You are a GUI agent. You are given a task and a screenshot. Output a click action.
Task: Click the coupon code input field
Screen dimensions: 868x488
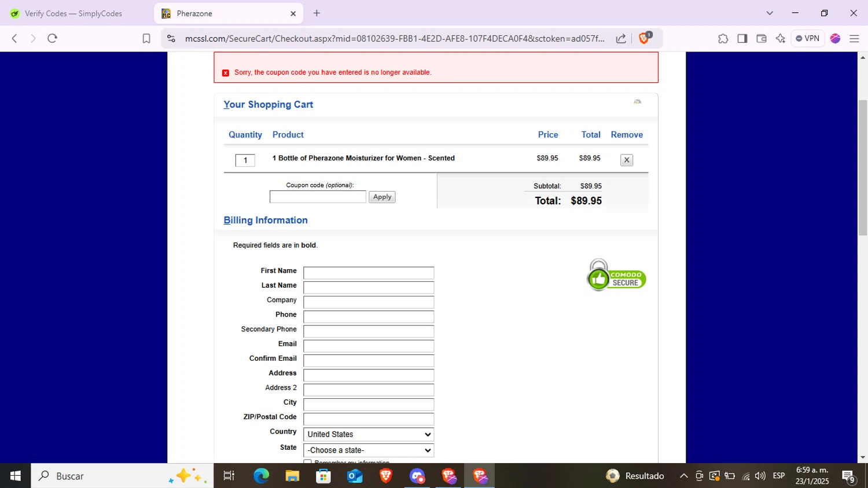pos(318,197)
